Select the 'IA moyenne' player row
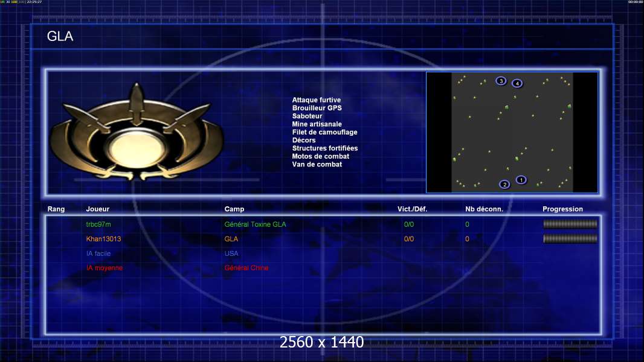This screenshot has height=362, width=644. click(x=105, y=268)
